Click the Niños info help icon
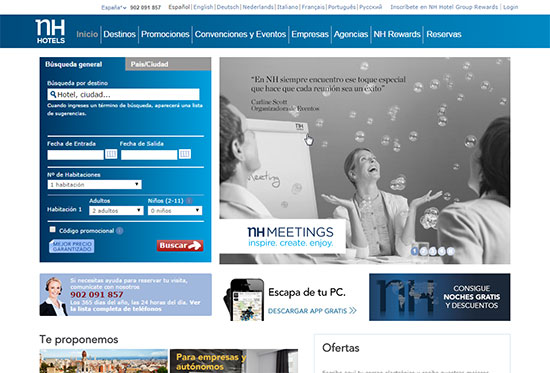 pyautogui.click(x=189, y=201)
